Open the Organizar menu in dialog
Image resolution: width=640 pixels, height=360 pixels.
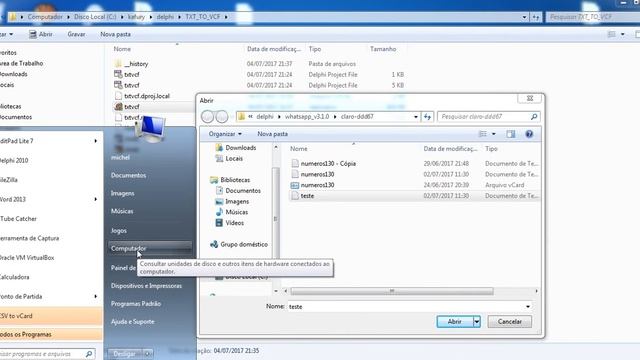225,134
